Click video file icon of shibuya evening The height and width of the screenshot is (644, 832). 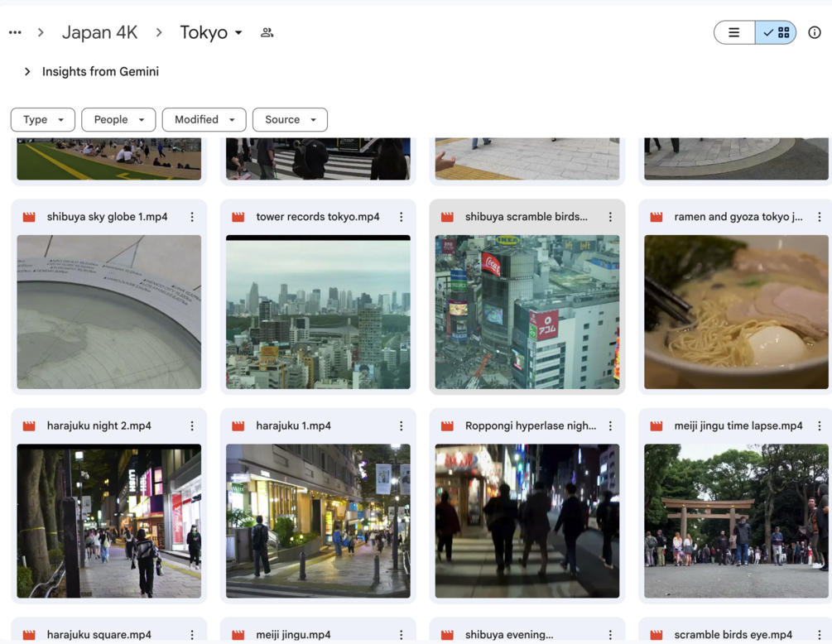[x=447, y=635]
